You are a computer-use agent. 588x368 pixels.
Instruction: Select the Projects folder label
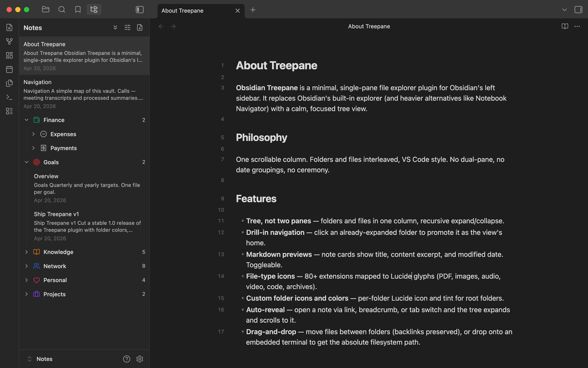(x=54, y=294)
